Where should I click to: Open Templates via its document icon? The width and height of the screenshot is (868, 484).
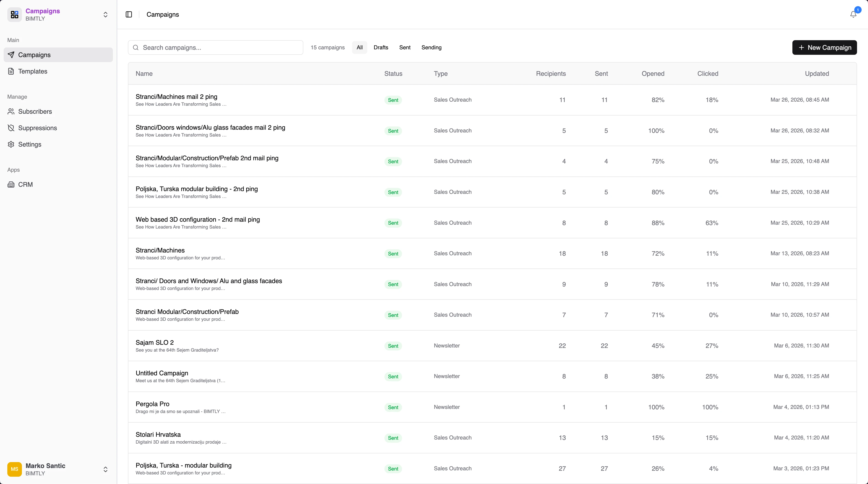click(x=11, y=71)
